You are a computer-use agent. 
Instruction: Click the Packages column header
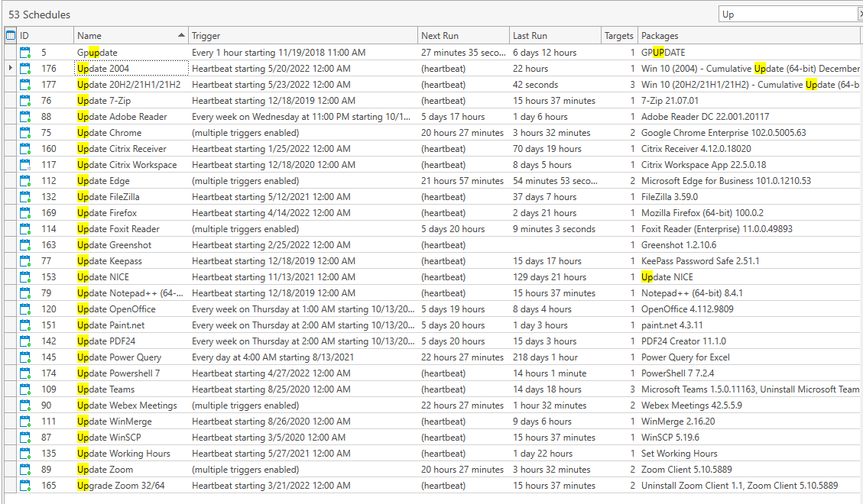pyautogui.click(x=749, y=36)
